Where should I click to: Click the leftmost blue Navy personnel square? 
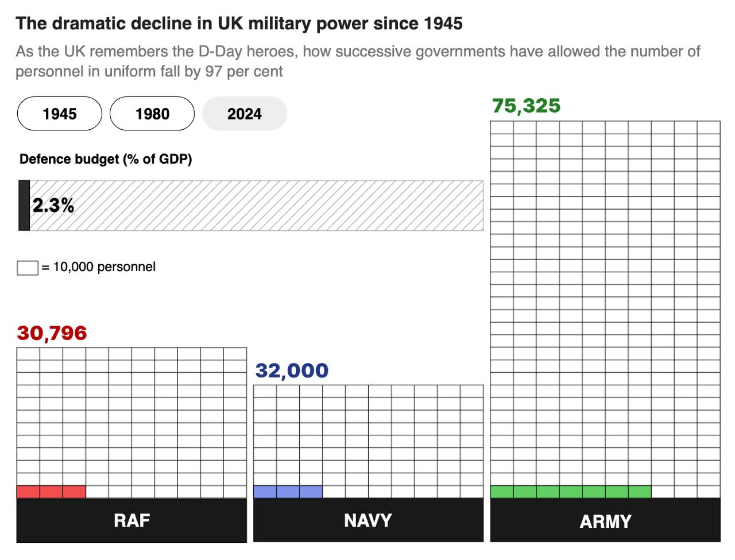(265, 492)
